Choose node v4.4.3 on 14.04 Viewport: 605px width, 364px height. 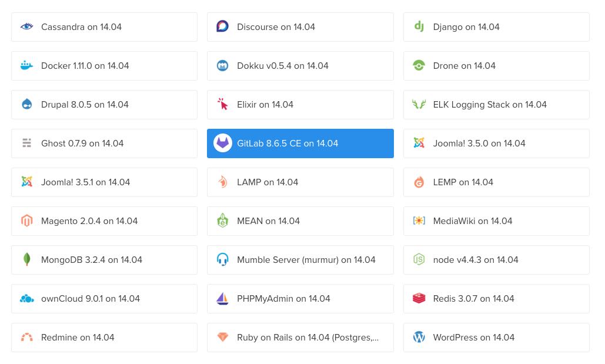click(x=496, y=260)
